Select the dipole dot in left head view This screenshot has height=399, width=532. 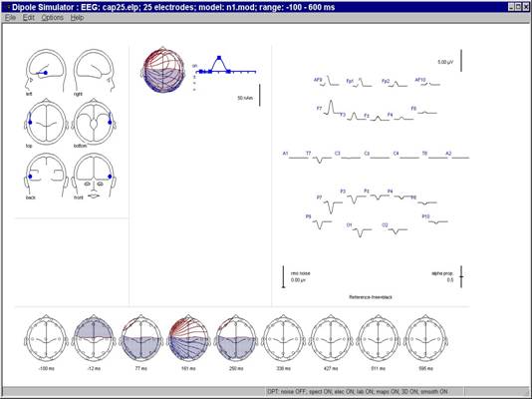pyautogui.click(x=46, y=73)
